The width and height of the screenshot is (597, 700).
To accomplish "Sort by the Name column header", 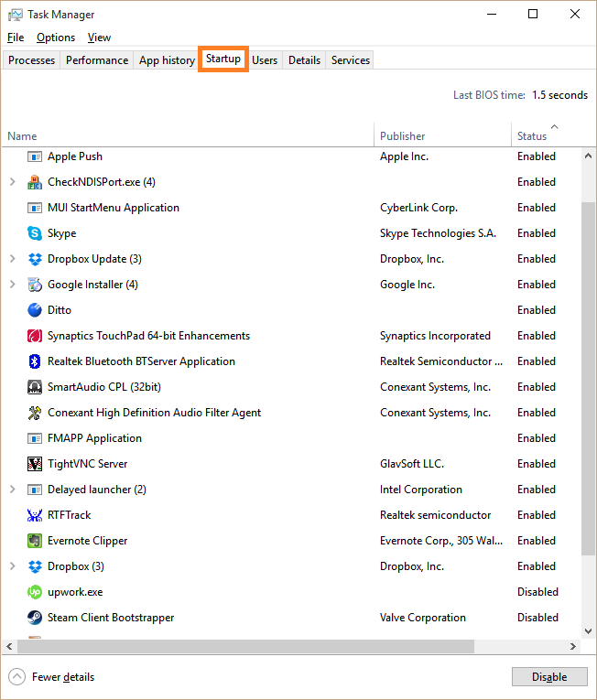I will click(x=188, y=135).
